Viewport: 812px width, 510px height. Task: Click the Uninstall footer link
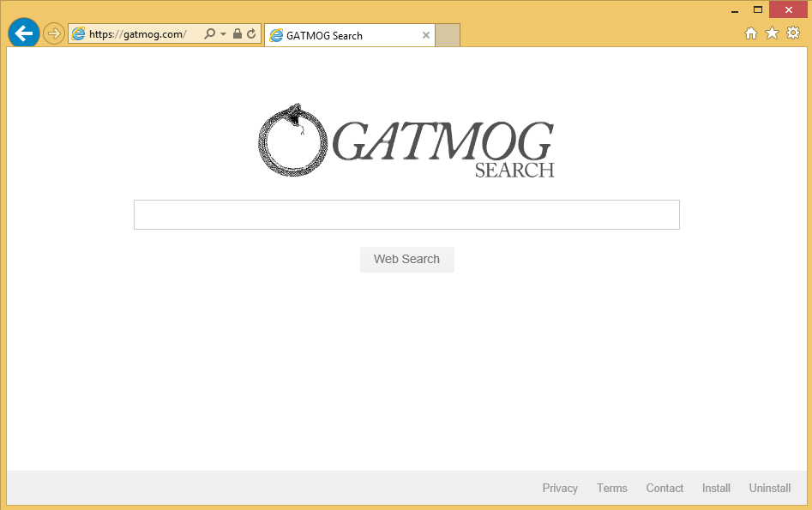(x=770, y=489)
